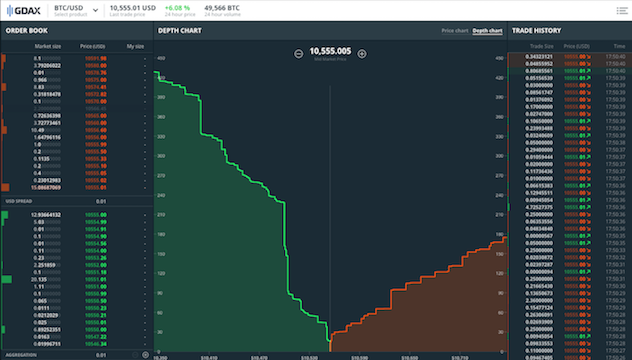The width and height of the screenshot is (632, 360).
Task: Click the +6.08 % 24 hour price
Action: (x=177, y=8)
